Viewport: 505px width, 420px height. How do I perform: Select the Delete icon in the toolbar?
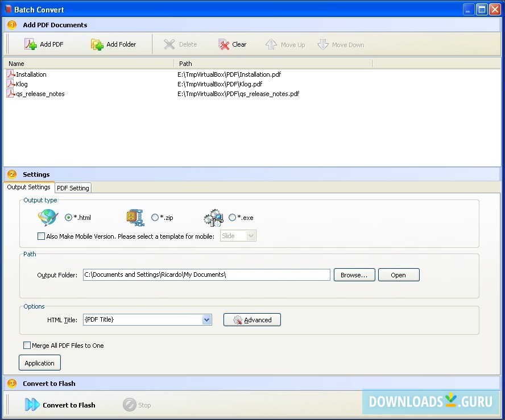(169, 44)
